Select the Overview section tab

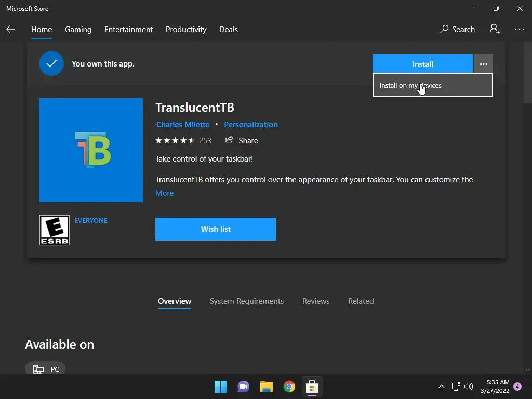click(175, 301)
